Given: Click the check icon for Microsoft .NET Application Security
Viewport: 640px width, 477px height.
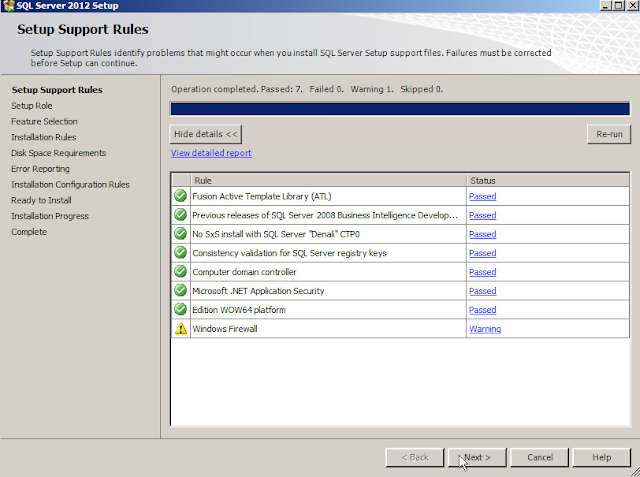Looking at the screenshot, I should pyautogui.click(x=180, y=290).
